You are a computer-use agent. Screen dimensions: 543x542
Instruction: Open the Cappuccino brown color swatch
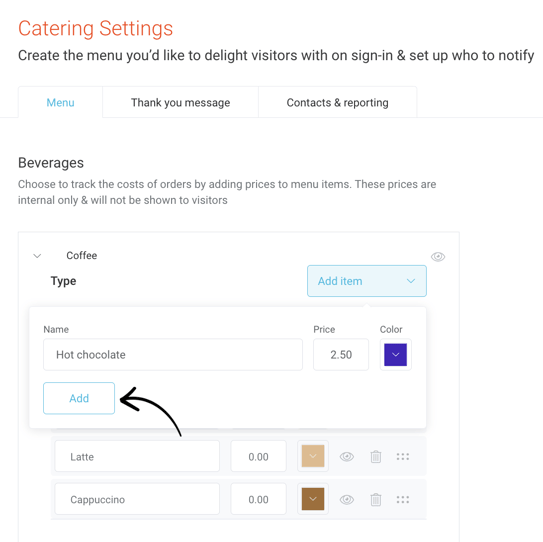tap(313, 499)
